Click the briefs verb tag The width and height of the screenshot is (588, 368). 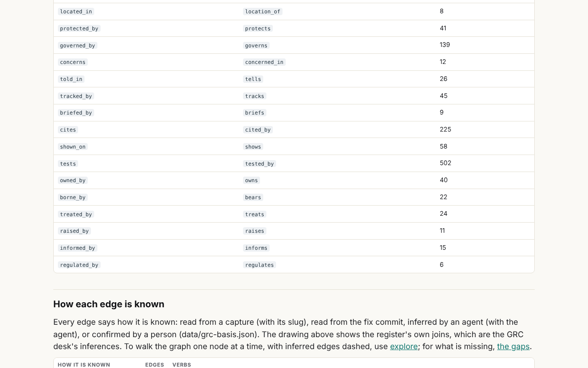254,113
